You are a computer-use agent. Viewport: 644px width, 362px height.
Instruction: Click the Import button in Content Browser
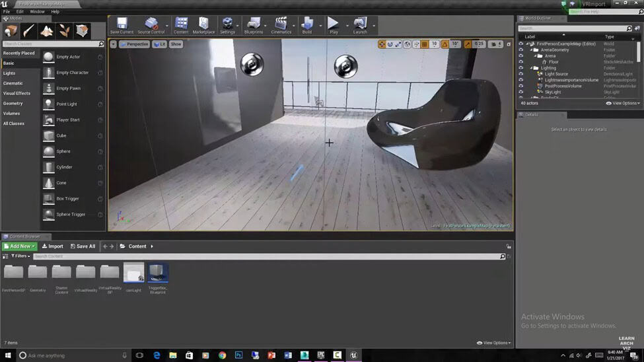[x=52, y=246]
